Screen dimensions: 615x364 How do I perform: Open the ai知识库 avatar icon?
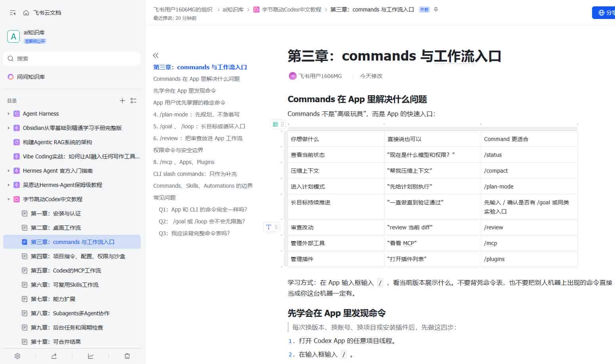click(x=13, y=36)
